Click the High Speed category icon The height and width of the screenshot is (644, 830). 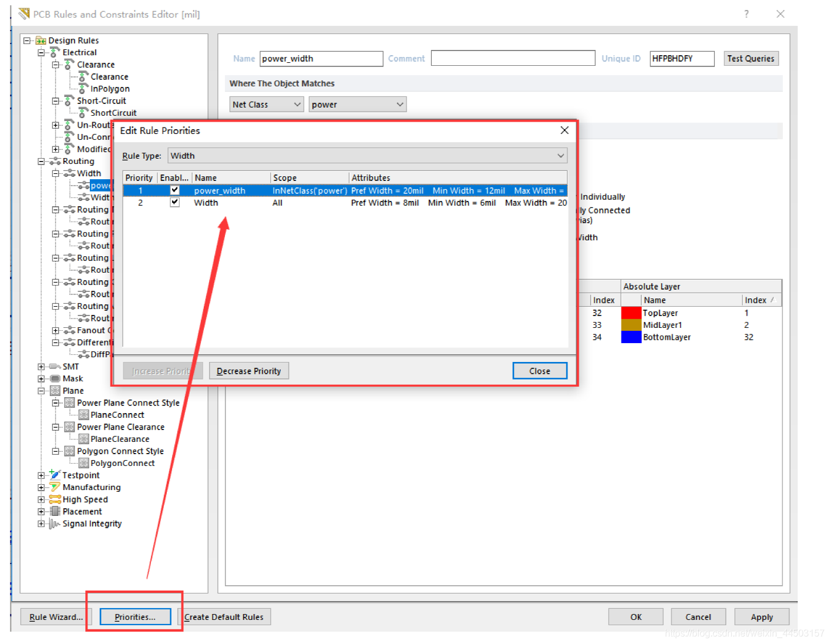[x=55, y=499]
